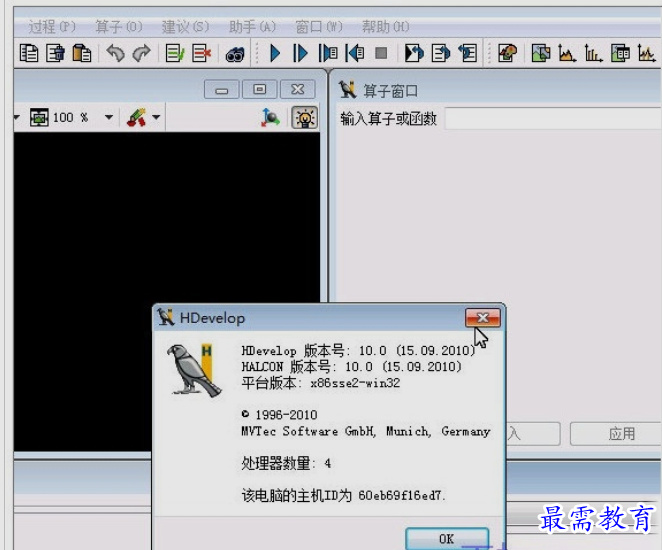Image resolution: width=662 pixels, height=550 pixels.
Task: Click the paste clipboard icon
Action: [81, 54]
